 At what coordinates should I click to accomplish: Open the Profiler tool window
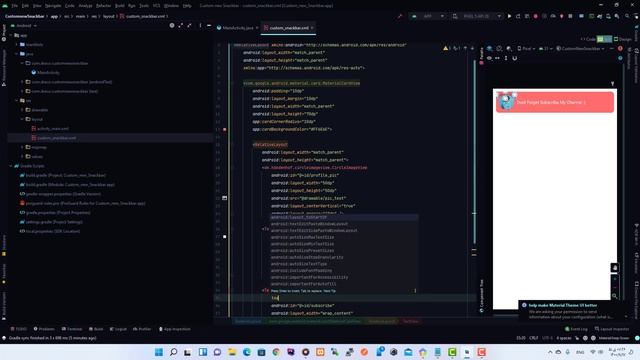pos(142,329)
